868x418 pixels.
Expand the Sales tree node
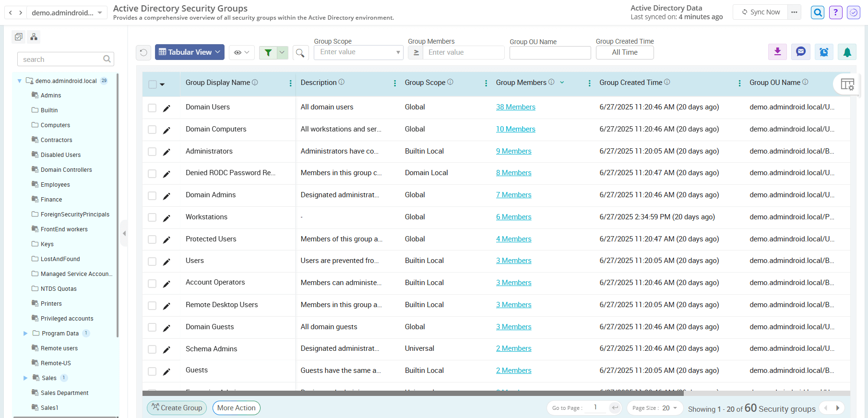(x=25, y=378)
